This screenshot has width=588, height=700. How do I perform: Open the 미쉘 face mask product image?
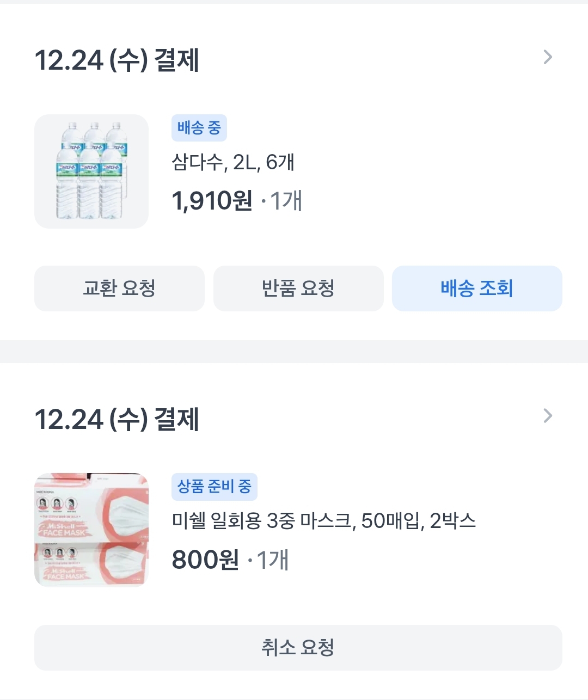pyautogui.click(x=91, y=530)
